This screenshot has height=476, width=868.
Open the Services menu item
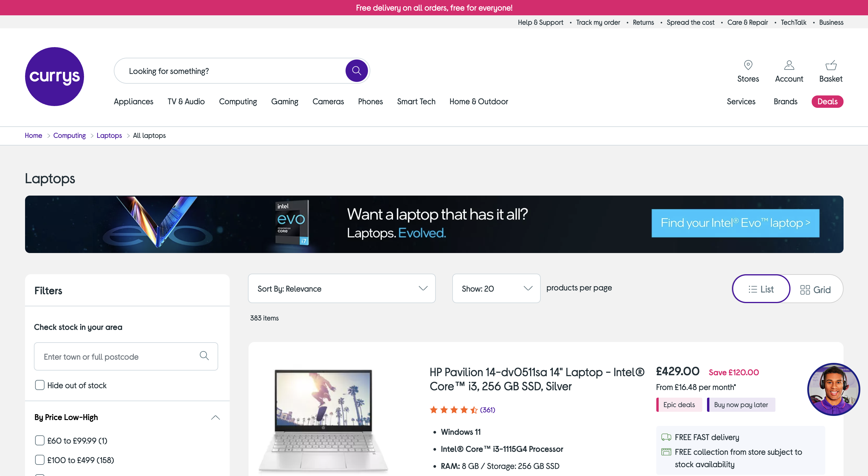(x=741, y=101)
